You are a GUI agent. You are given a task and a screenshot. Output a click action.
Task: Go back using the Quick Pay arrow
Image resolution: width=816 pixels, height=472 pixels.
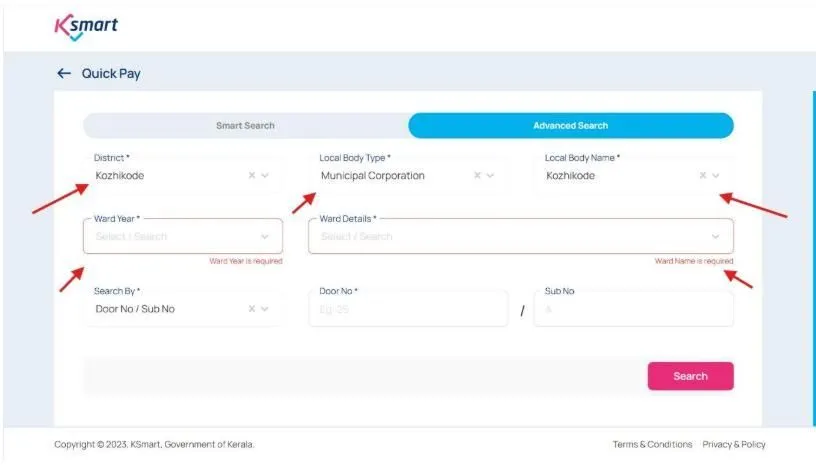[64, 73]
